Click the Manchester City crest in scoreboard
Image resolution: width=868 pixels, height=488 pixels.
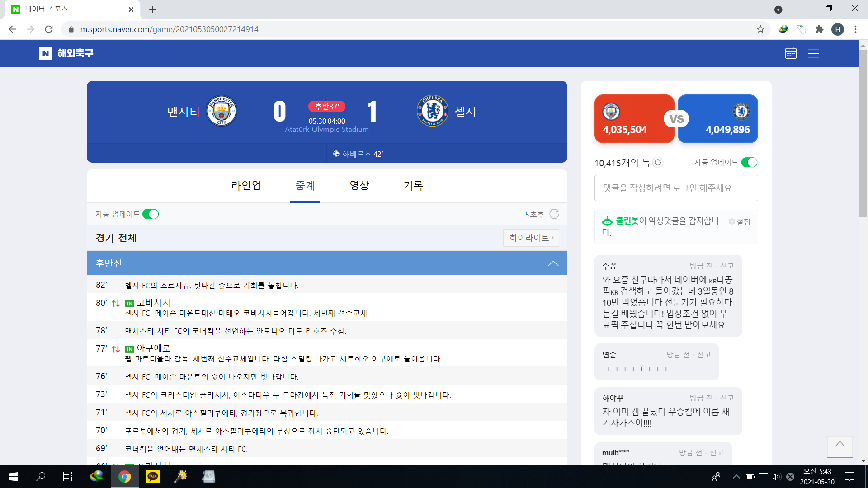pos(222,111)
